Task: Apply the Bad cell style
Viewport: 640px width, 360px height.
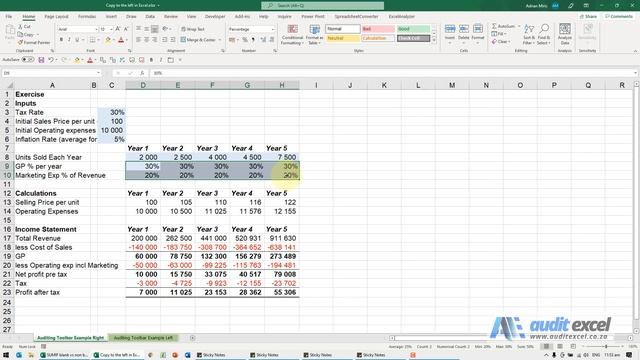Action: [378, 29]
